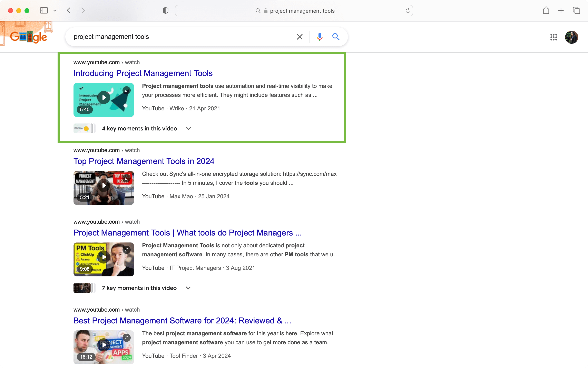Play the Wrike 5:40 video thumbnail

104,98
